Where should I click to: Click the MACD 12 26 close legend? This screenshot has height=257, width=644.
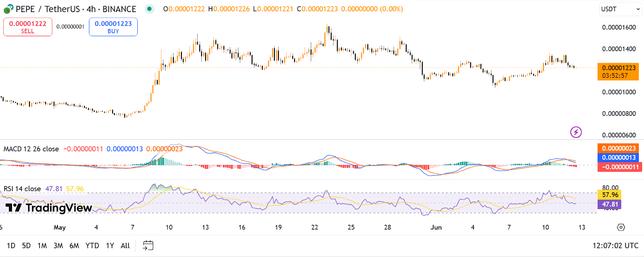click(x=31, y=149)
